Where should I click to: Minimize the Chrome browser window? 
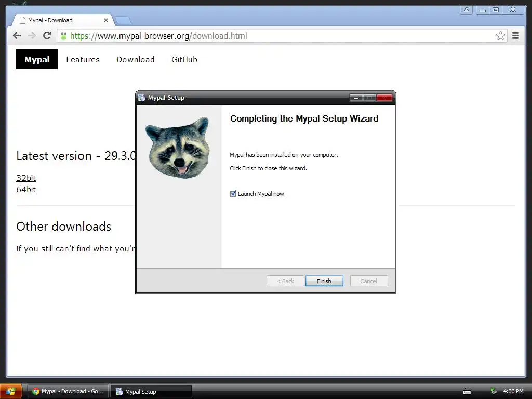(x=483, y=10)
